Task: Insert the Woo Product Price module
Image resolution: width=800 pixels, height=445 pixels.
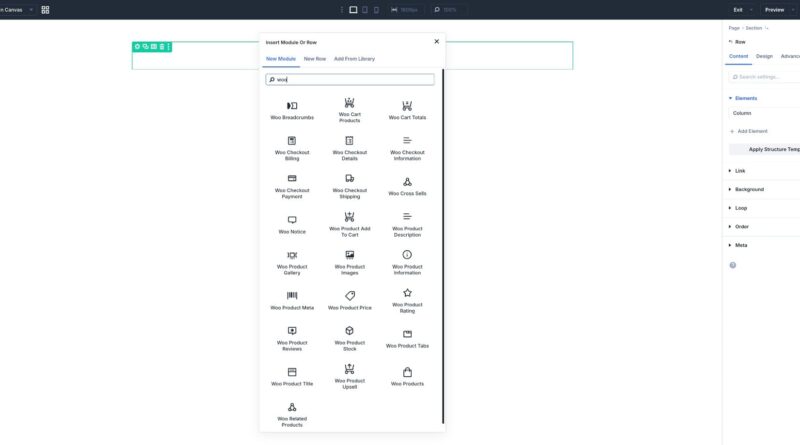Action: point(349,300)
